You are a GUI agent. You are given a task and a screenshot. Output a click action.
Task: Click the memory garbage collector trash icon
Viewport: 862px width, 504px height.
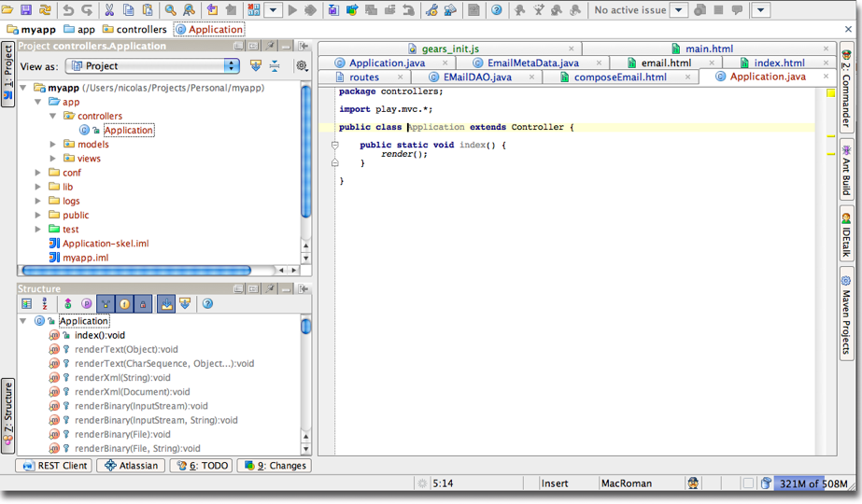766,483
